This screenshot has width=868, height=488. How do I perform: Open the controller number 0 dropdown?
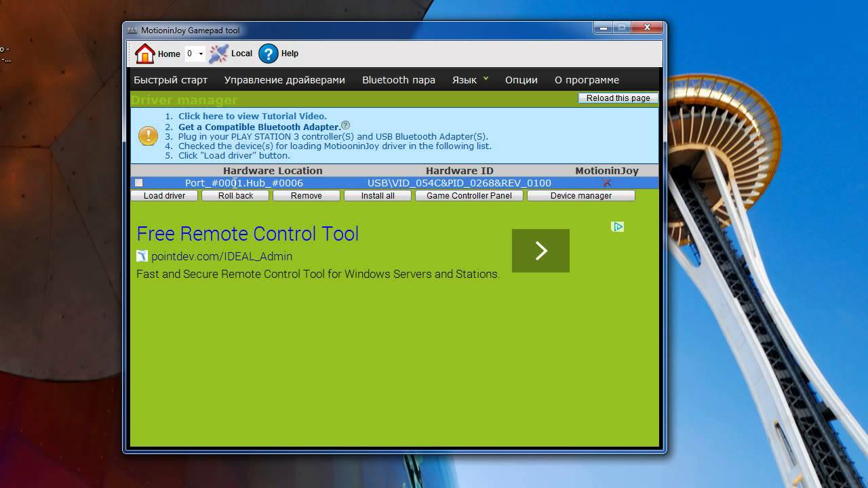(195, 54)
